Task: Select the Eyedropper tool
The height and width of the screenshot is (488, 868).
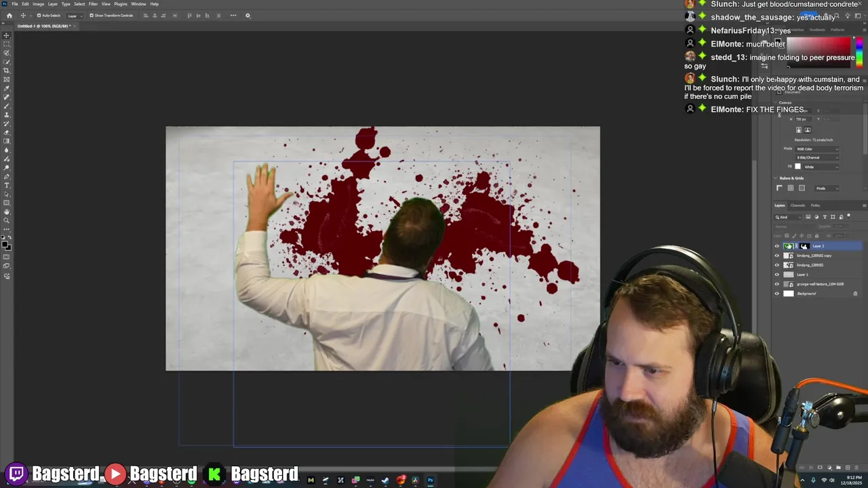Action: [7, 88]
